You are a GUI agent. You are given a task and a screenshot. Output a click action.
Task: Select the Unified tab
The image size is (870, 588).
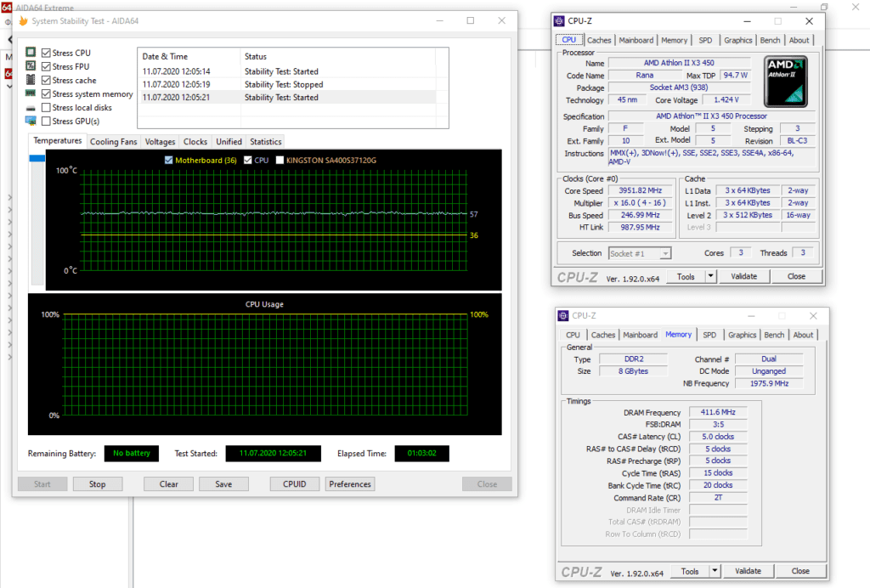pyautogui.click(x=229, y=141)
